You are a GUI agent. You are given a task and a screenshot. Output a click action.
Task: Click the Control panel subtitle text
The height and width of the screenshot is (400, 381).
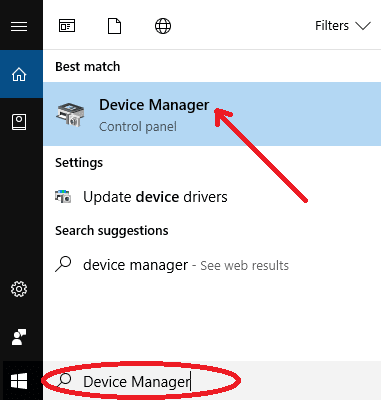click(x=138, y=127)
